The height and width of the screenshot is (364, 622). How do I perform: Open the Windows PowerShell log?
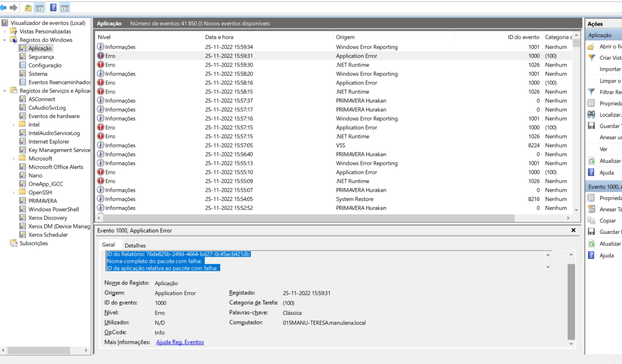(x=53, y=209)
